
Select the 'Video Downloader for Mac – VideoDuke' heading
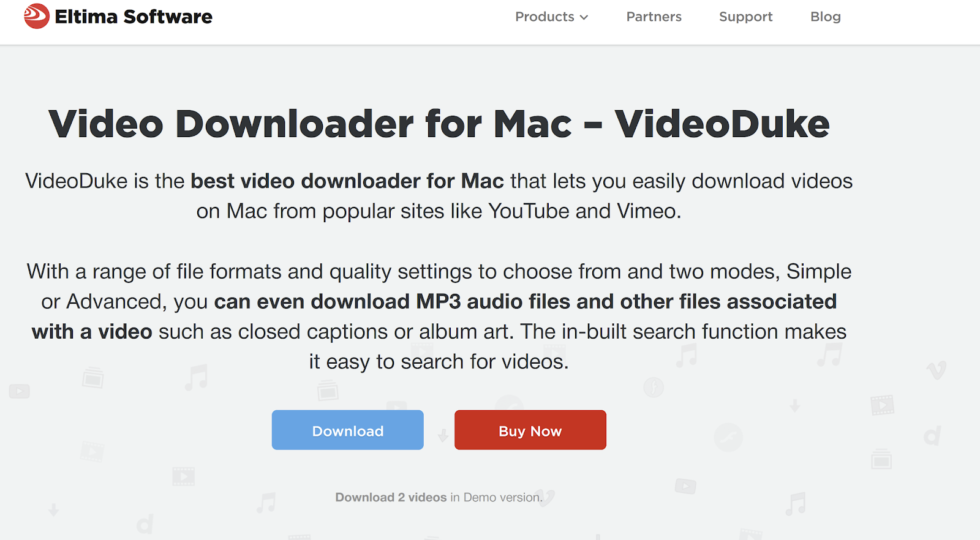pos(439,124)
